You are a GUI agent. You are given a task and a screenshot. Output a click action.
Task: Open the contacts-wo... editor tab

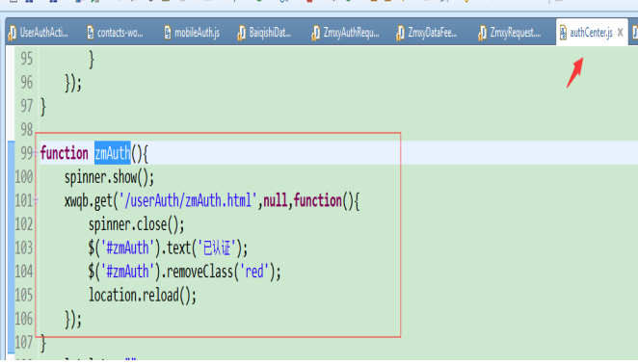(116, 33)
